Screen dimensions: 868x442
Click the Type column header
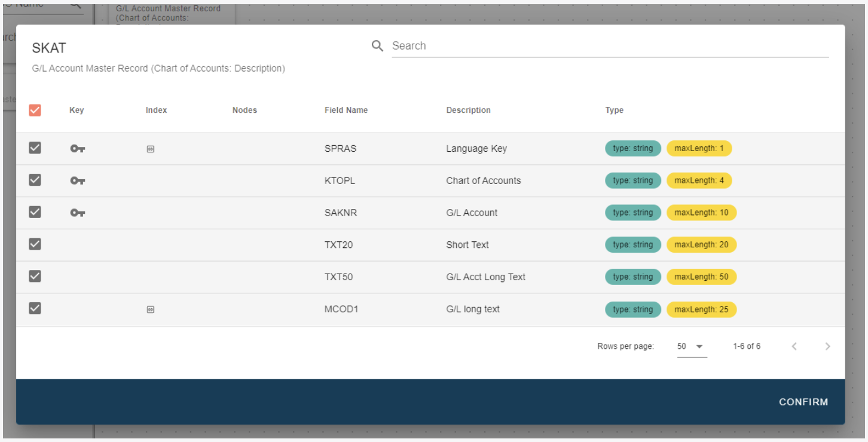pyautogui.click(x=614, y=110)
